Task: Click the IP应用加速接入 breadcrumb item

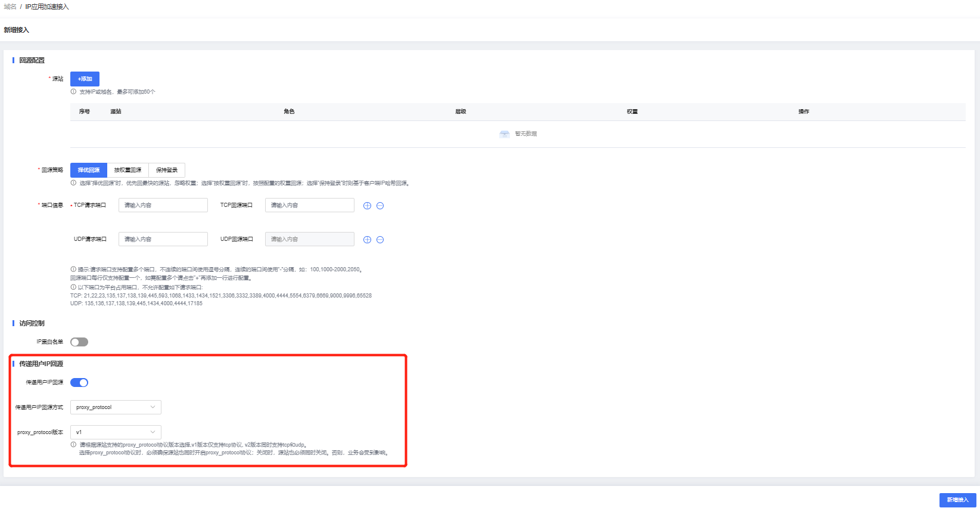Action: pyautogui.click(x=47, y=7)
